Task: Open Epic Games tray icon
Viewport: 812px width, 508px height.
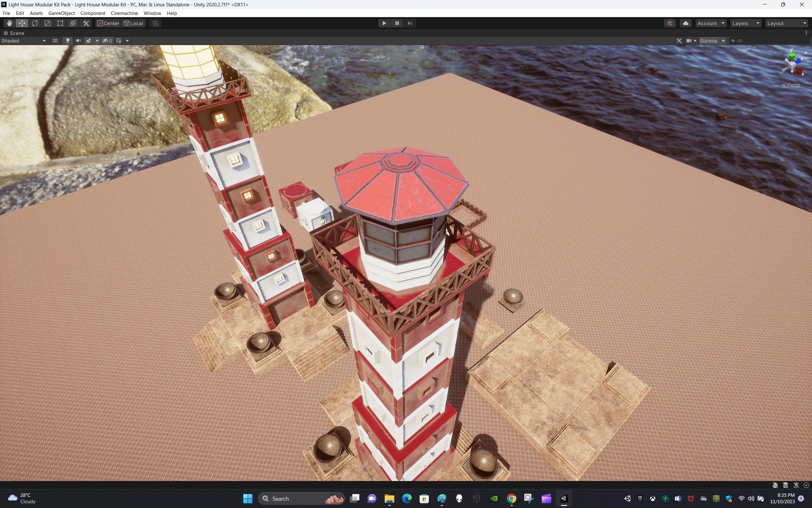Action: 640,498
